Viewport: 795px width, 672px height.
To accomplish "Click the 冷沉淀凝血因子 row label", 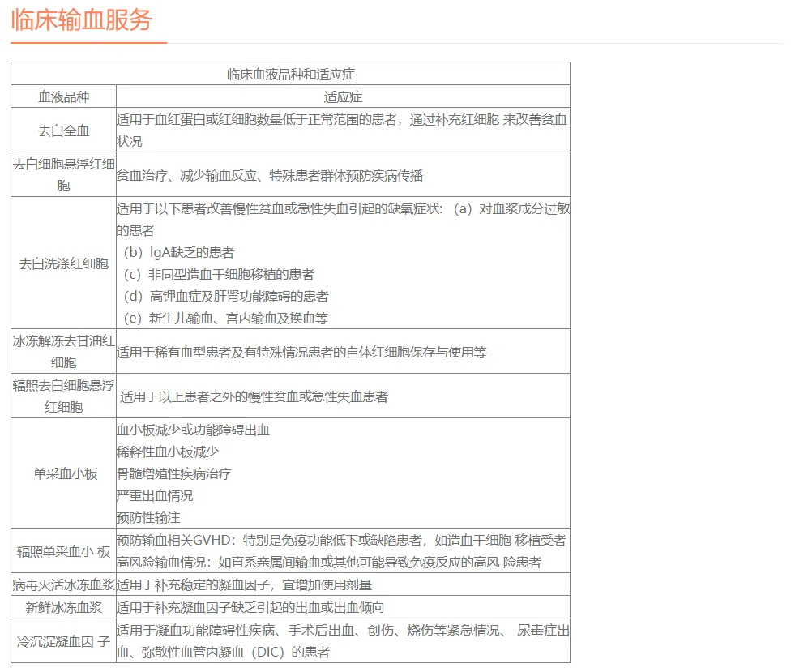I will click(x=64, y=640).
